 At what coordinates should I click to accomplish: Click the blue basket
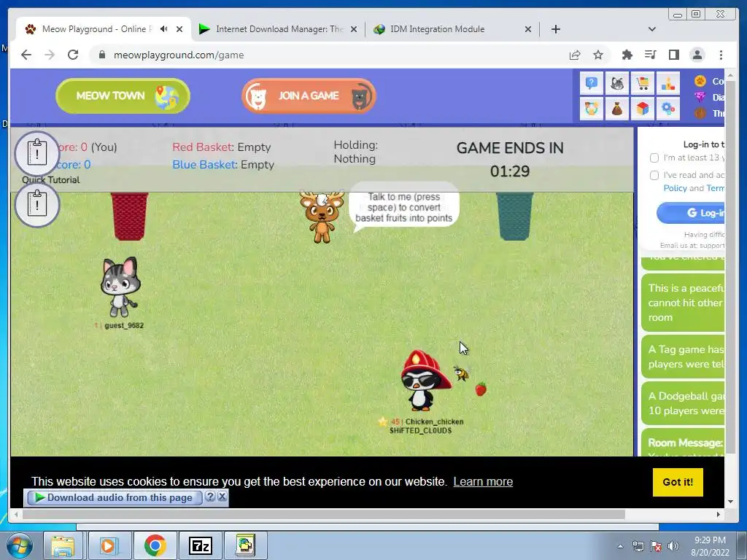(x=514, y=216)
